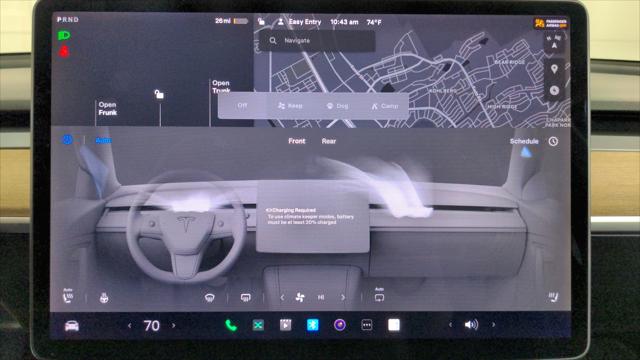
Task: Tap the fan speed icon
Action: pos(300,298)
